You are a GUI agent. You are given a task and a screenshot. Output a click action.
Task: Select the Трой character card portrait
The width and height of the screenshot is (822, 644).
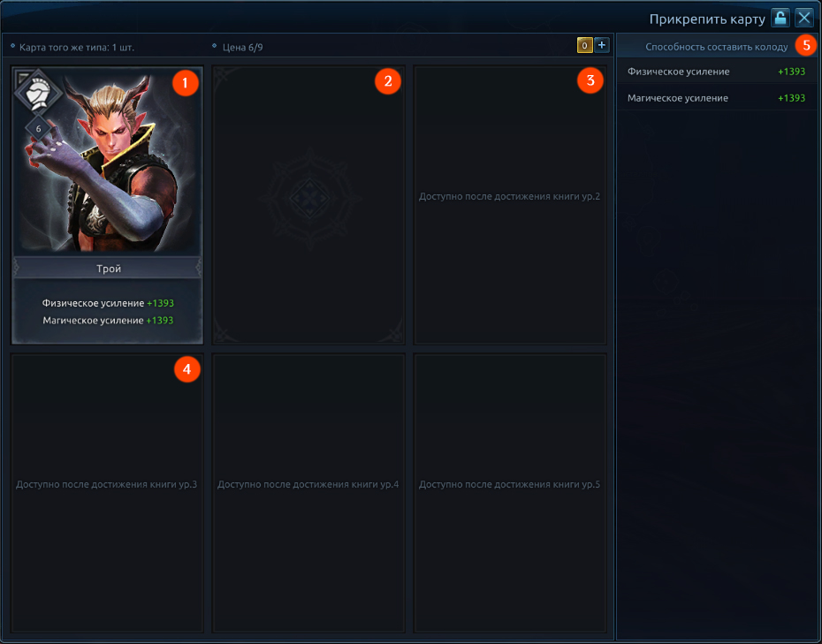click(108, 162)
